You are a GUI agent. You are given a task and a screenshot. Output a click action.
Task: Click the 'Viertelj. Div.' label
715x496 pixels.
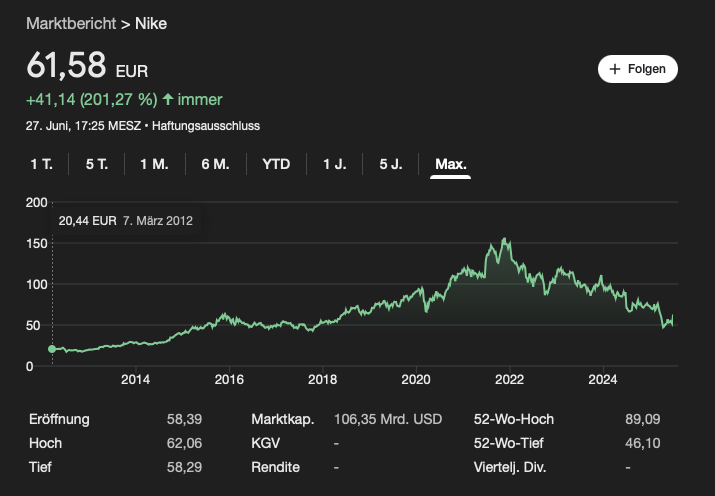click(x=510, y=467)
